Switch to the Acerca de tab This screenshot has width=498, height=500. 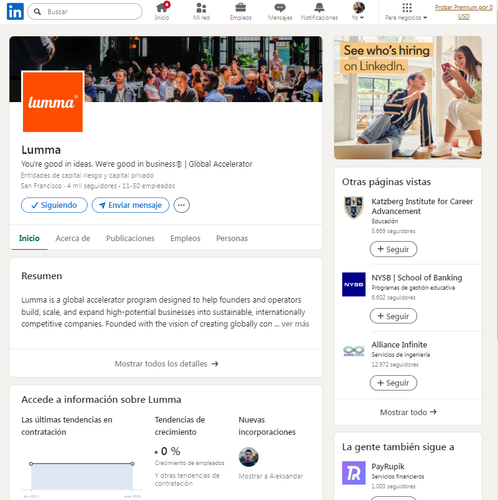73,238
